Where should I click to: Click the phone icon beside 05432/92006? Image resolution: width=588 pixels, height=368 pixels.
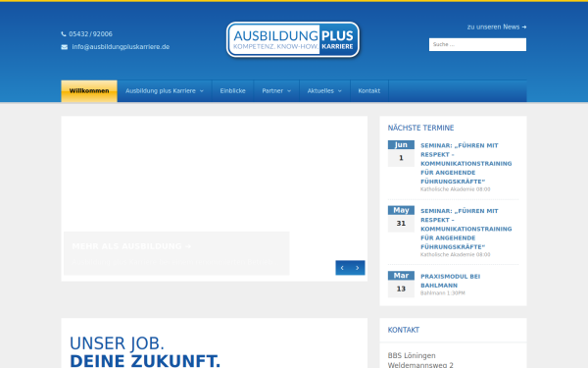(64, 33)
